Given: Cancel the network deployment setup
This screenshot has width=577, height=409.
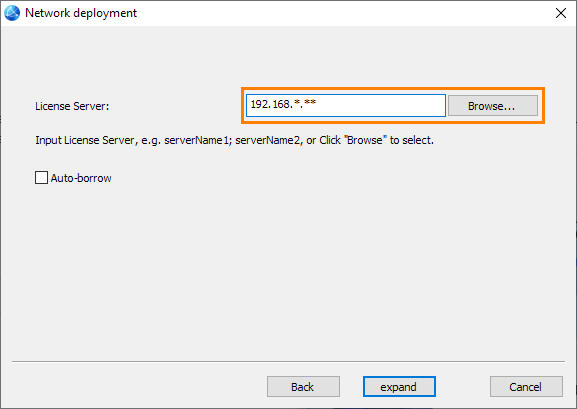Looking at the screenshot, I should [526, 387].
